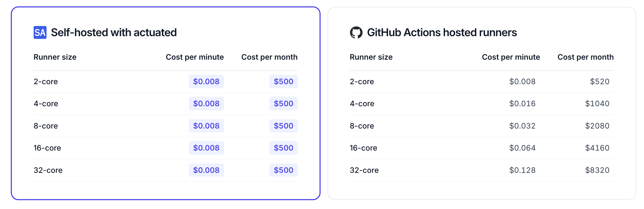Select the $8320 GitHub 32-core monthly cost
The height and width of the screenshot is (209, 644).
pyautogui.click(x=597, y=170)
